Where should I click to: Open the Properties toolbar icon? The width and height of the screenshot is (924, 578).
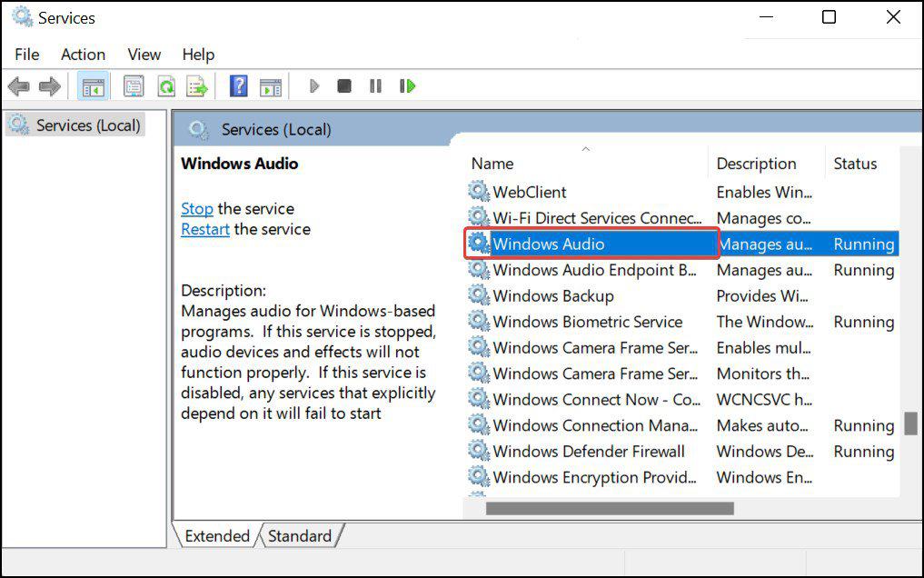[x=134, y=86]
